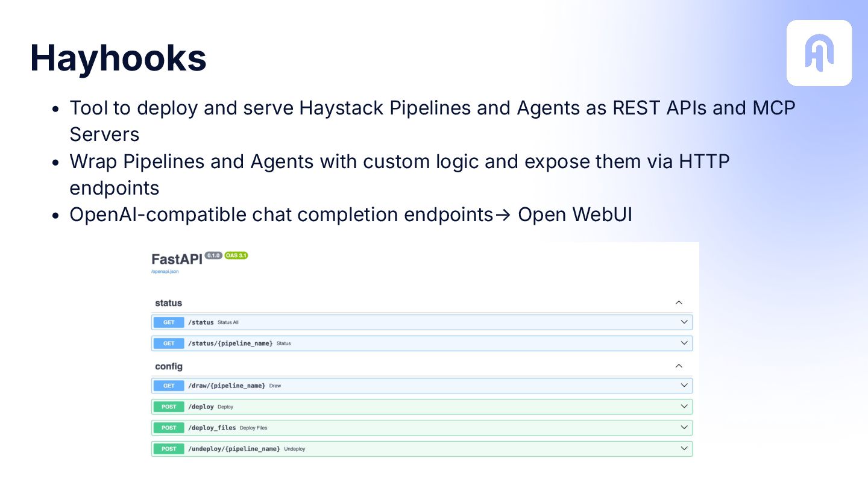Click the Status All description
The height and width of the screenshot is (488, 868).
coord(228,322)
